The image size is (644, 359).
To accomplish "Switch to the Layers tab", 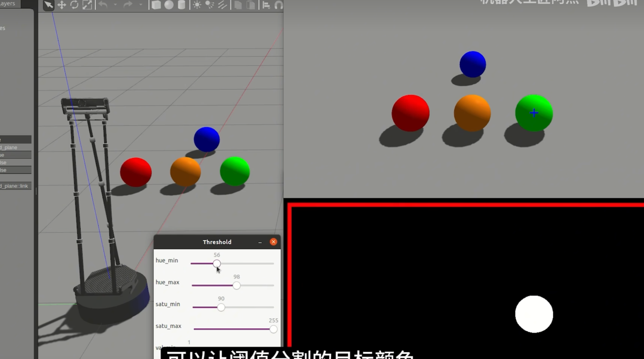I will (x=8, y=3).
